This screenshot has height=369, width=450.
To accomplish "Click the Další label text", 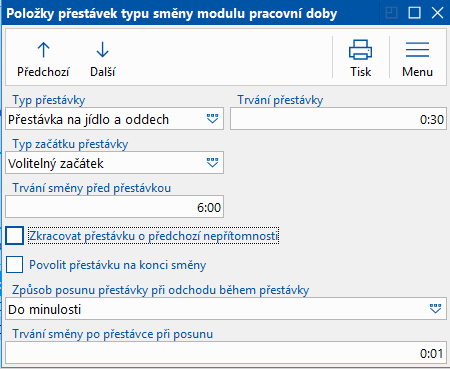I will [103, 72].
